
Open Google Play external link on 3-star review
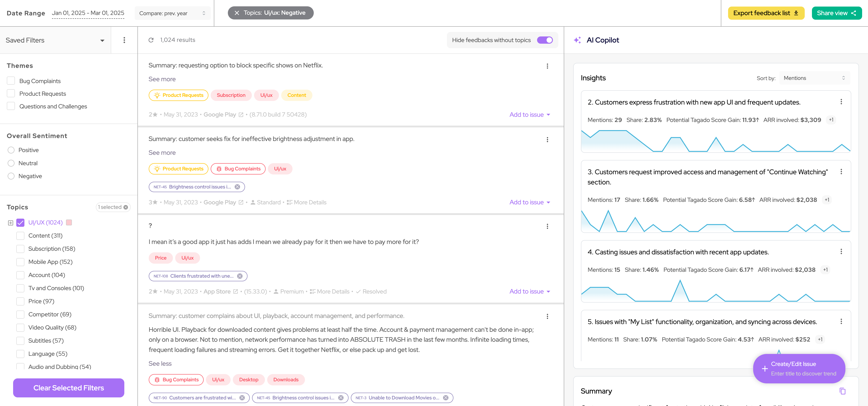[x=241, y=203]
